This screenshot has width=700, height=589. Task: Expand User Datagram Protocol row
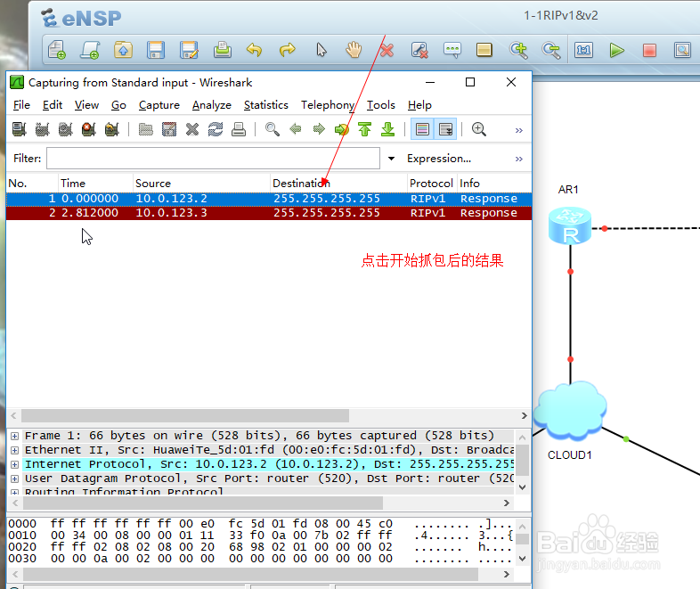[15, 479]
